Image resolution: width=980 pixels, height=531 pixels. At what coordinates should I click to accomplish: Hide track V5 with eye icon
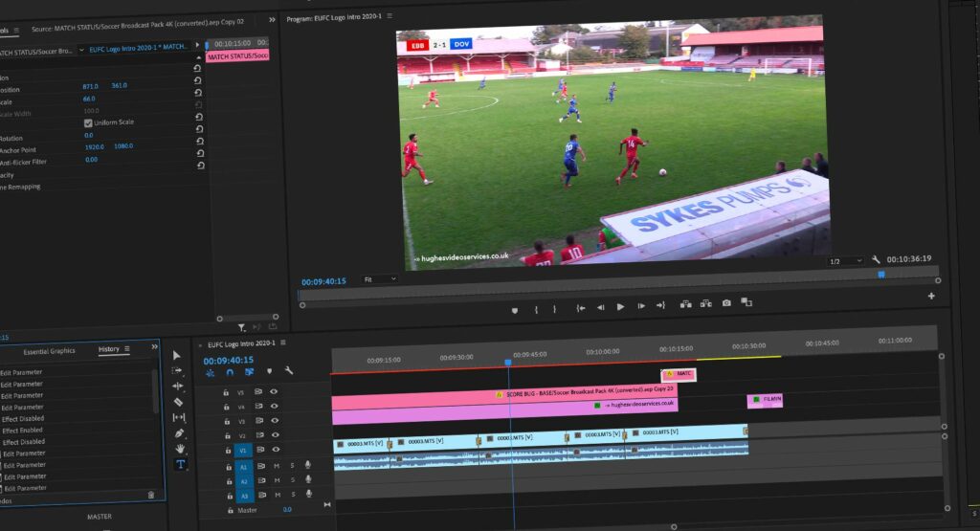point(274,391)
